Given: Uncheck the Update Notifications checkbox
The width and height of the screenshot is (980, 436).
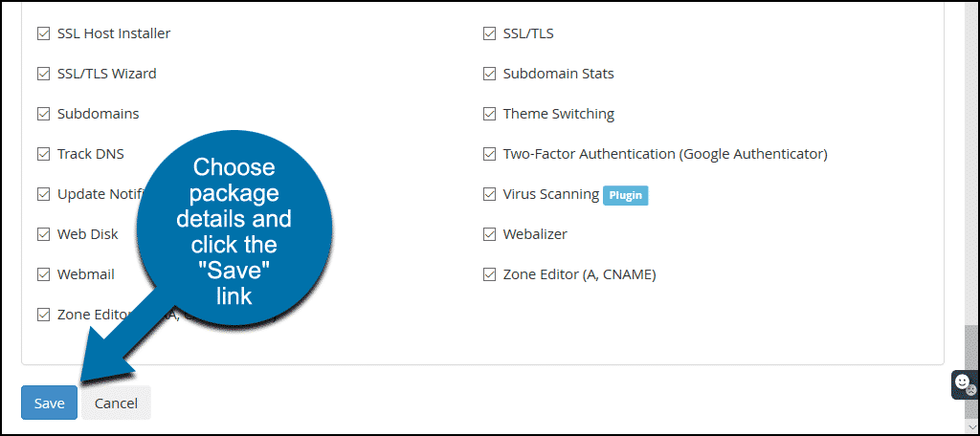Looking at the screenshot, I should (43, 194).
